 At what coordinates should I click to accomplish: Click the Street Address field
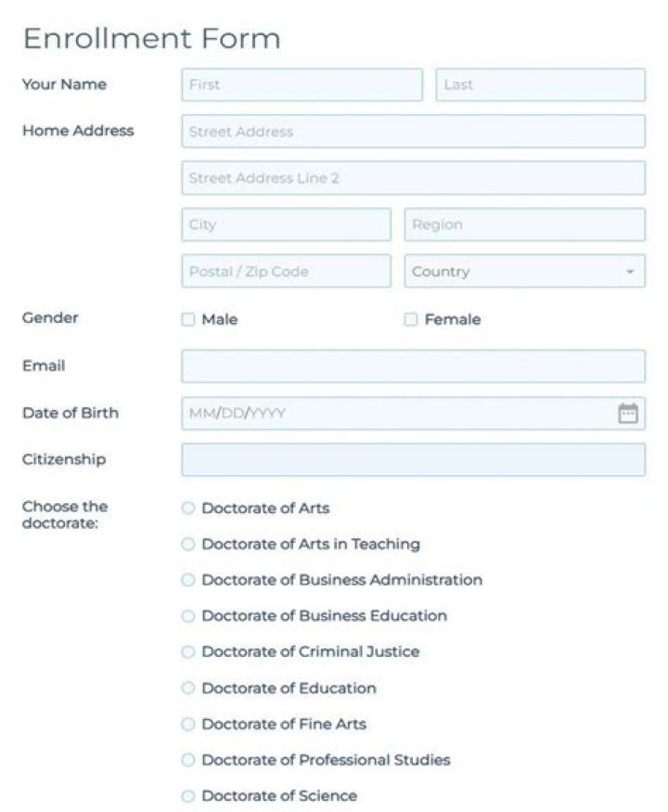pyautogui.click(x=413, y=131)
